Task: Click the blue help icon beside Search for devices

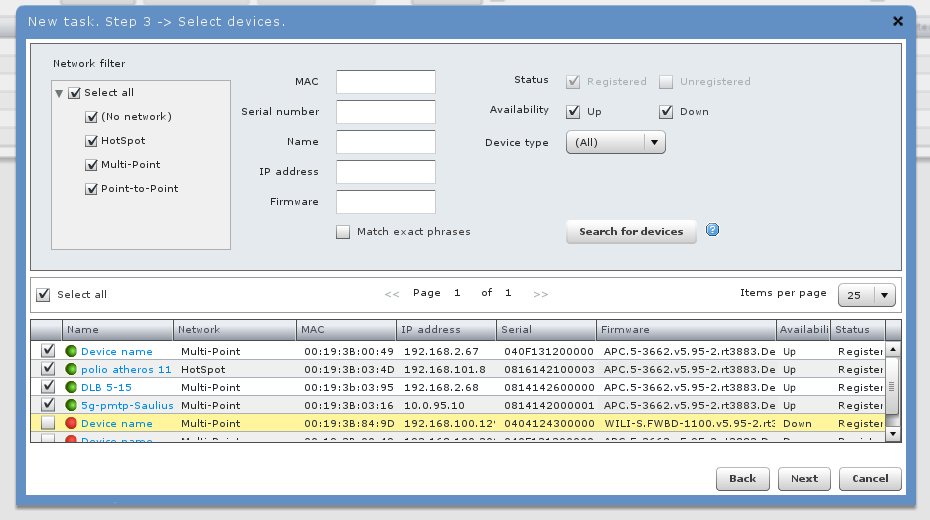Action: [712, 230]
